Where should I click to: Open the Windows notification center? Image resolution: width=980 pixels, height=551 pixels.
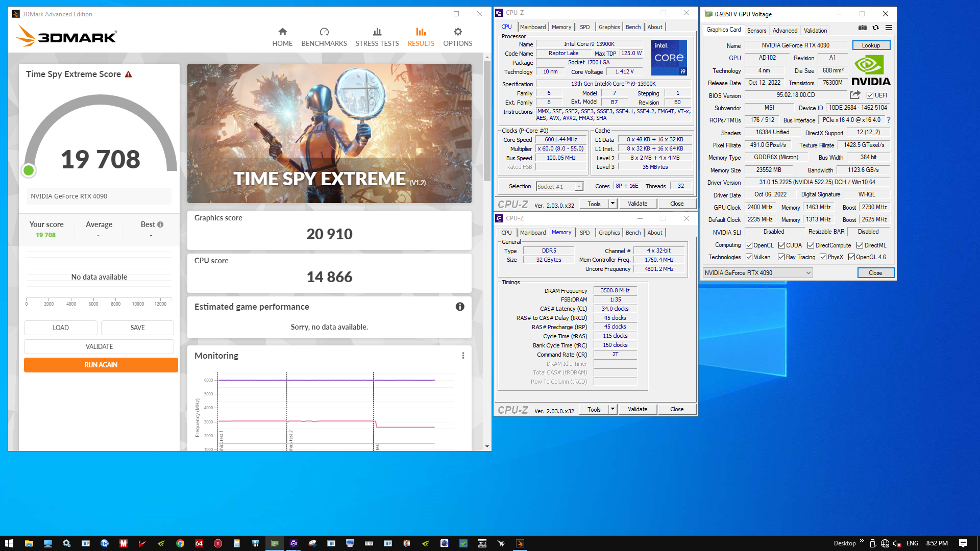click(963, 543)
